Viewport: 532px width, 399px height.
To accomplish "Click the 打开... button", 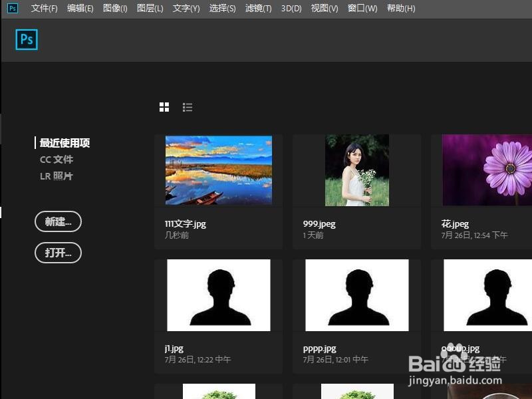I will point(58,253).
